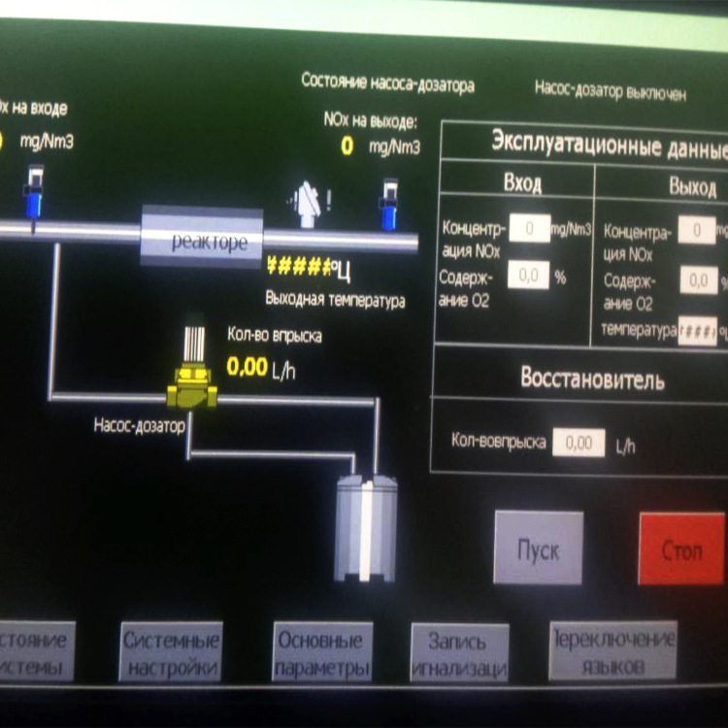Click the outlet Концентрация NOx value field
This screenshot has height=728, width=728.
[697, 231]
